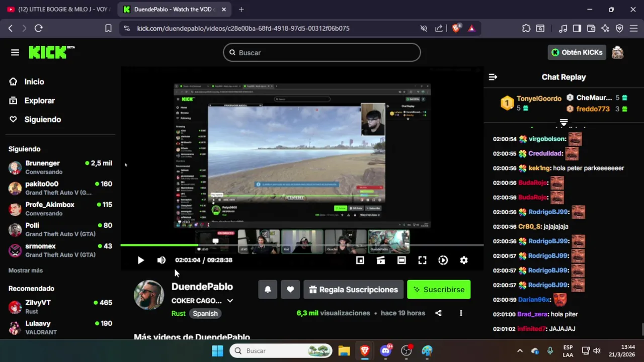Screen dimensions: 644x362
Task: Open Inicio in the sidebar
Action: (34, 81)
